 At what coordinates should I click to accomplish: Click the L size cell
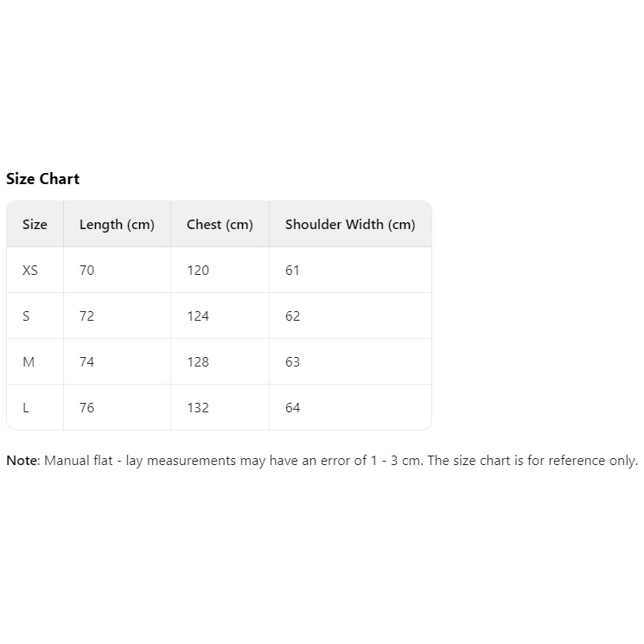tap(35, 408)
